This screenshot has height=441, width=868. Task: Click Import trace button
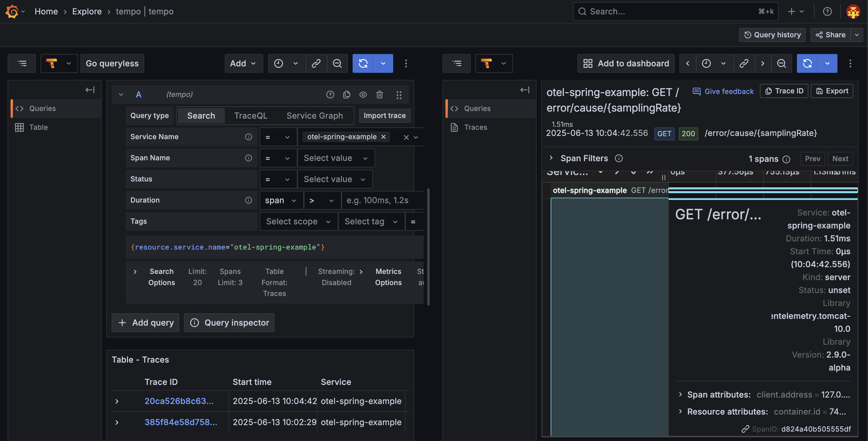point(384,116)
